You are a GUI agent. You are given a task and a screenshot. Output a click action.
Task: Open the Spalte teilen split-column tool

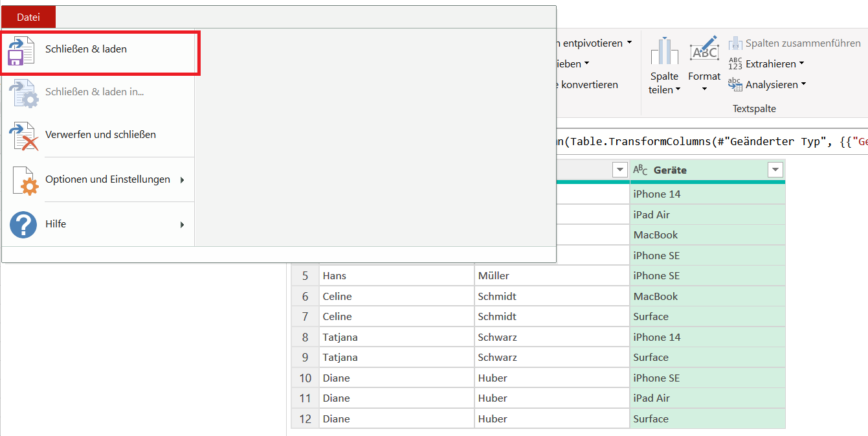[x=664, y=65]
